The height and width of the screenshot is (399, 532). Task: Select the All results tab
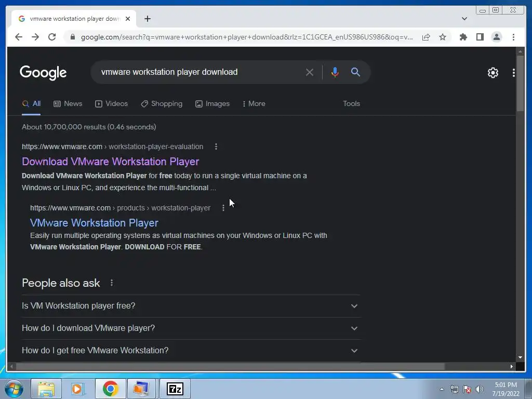coord(31,104)
